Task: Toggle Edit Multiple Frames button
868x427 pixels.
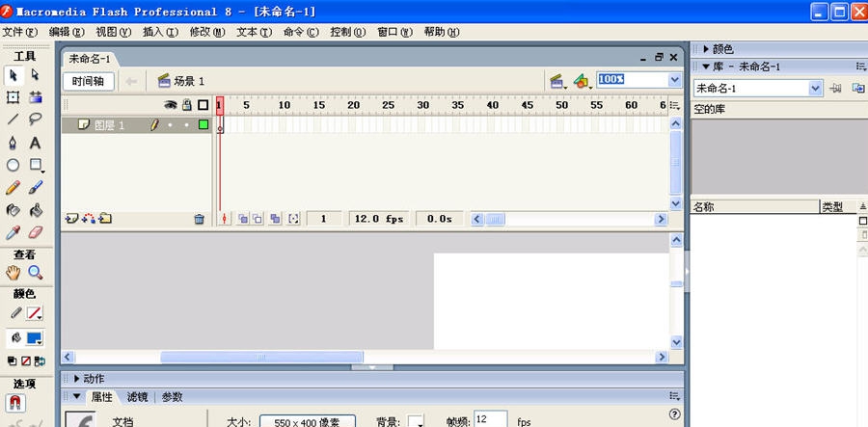Action: click(x=275, y=219)
